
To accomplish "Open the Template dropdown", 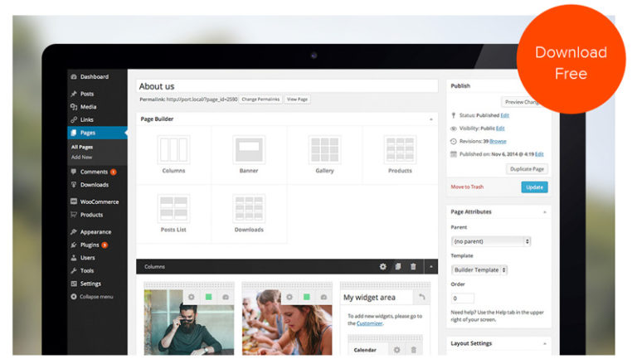I will [x=479, y=269].
